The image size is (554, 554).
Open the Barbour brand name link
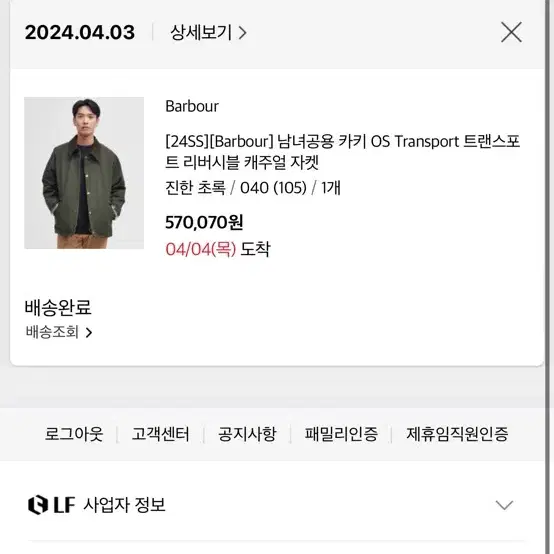click(192, 106)
